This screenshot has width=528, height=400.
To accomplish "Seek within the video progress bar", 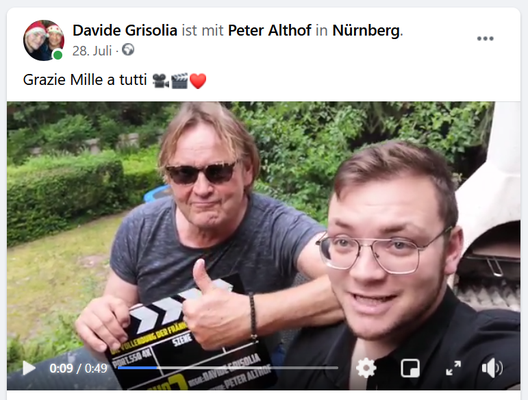I will 228,368.
